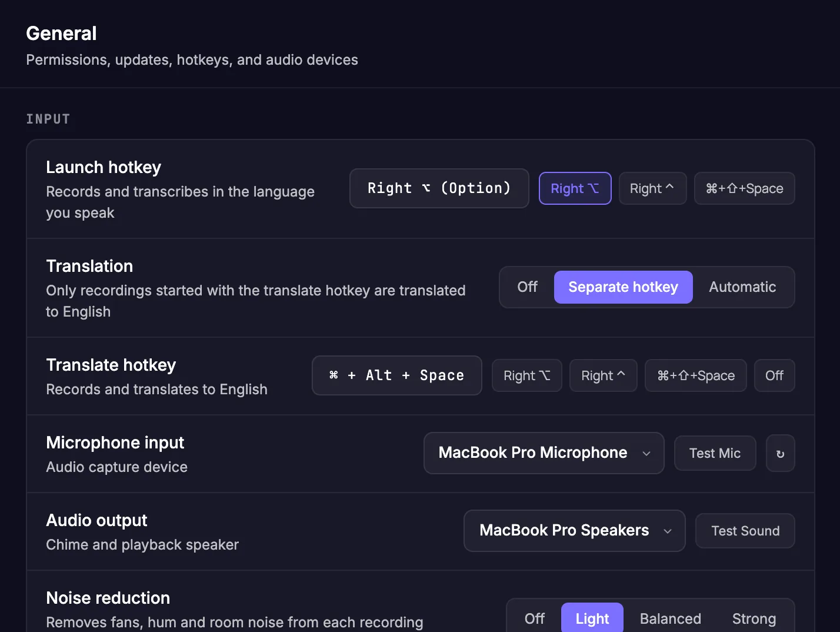Viewport: 840px width, 632px height.
Task: Click the 'Records and translates to English' description
Action: pyautogui.click(x=156, y=390)
